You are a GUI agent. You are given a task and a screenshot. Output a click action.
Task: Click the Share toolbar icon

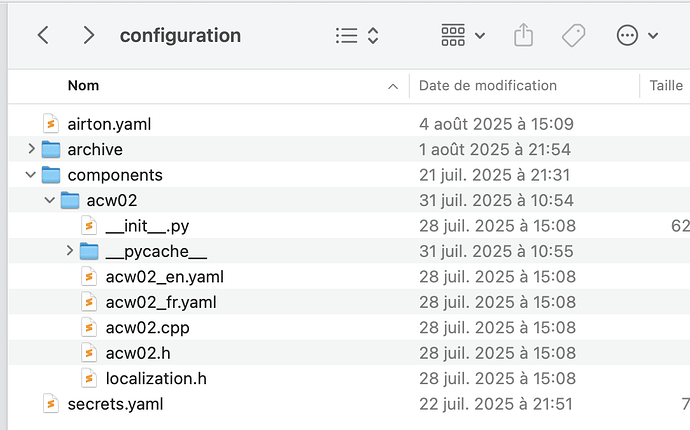point(524,36)
